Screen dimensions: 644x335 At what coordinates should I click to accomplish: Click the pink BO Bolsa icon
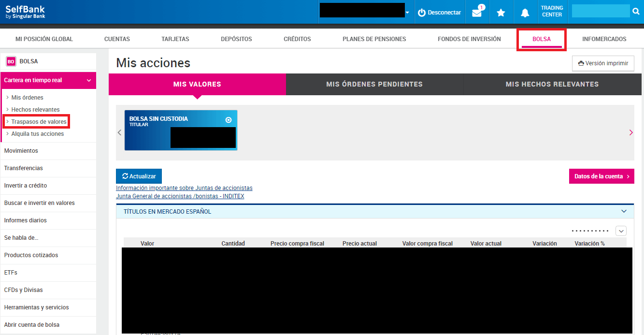(11, 61)
